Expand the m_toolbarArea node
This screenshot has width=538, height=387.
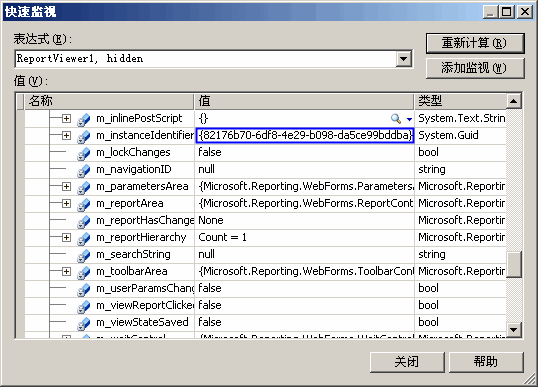pyautogui.click(x=66, y=271)
